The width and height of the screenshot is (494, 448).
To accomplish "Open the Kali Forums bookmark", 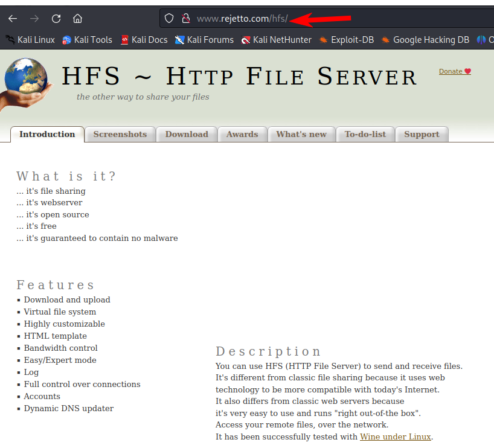I will pyautogui.click(x=205, y=40).
